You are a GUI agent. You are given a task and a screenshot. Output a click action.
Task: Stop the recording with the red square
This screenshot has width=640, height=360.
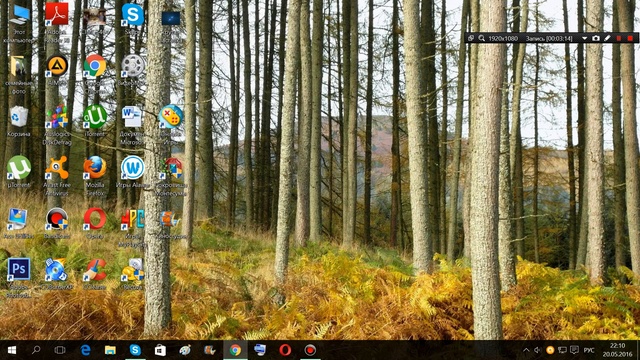tap(630, 38)
